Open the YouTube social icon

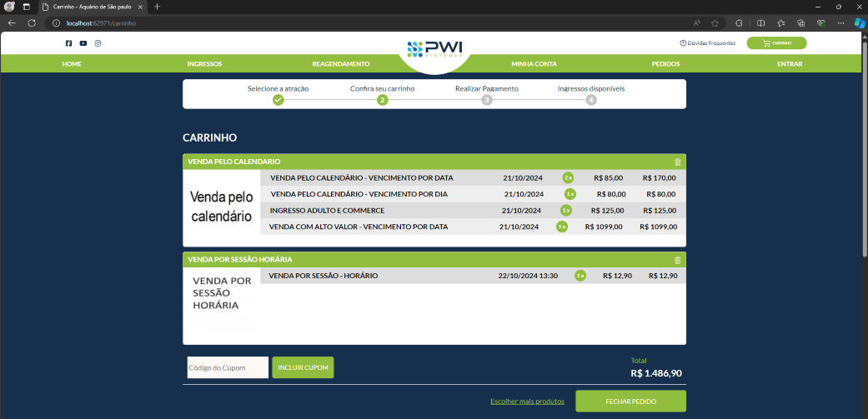(x=83, y=43)
